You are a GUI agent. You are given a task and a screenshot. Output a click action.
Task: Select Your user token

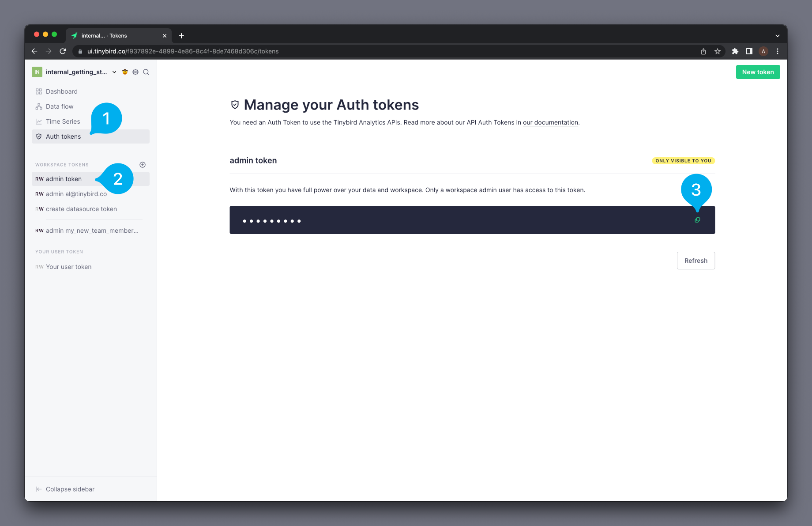tap(91, 267)
